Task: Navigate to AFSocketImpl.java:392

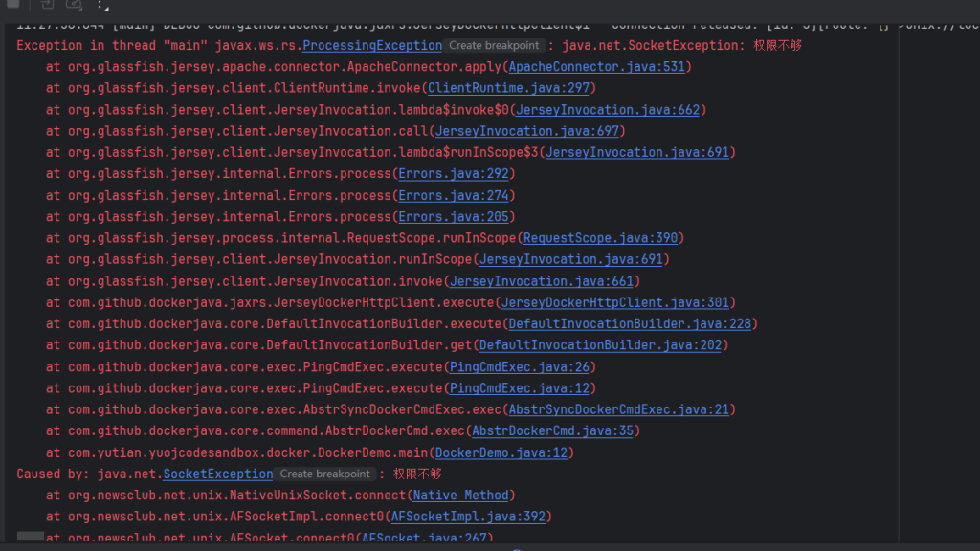Action: click(468, 517)
